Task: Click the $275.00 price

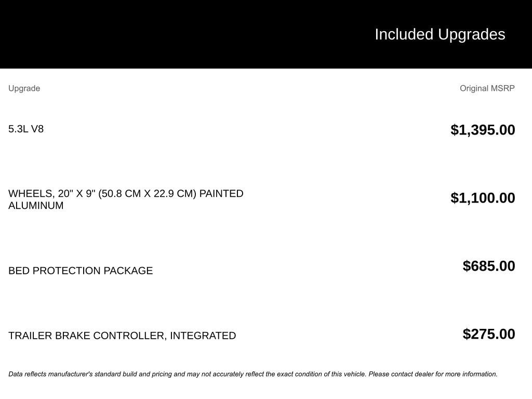Action: (489, 334)
